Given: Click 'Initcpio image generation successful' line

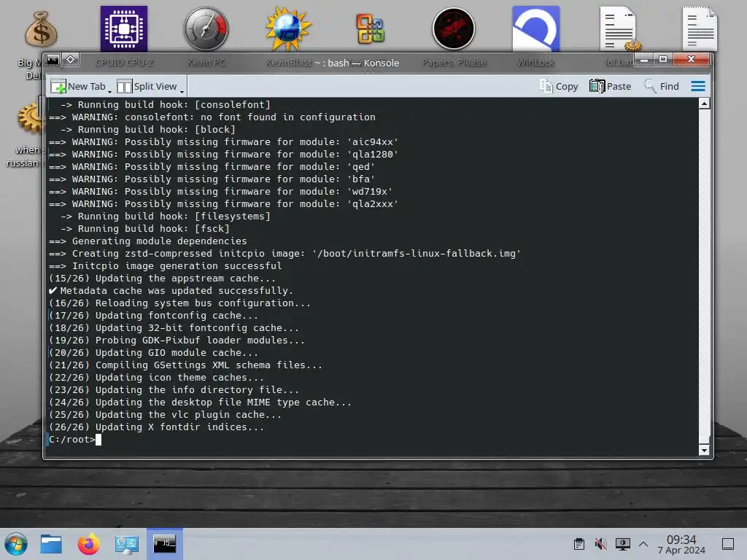Looking at the screenshot, I should 166,266.
